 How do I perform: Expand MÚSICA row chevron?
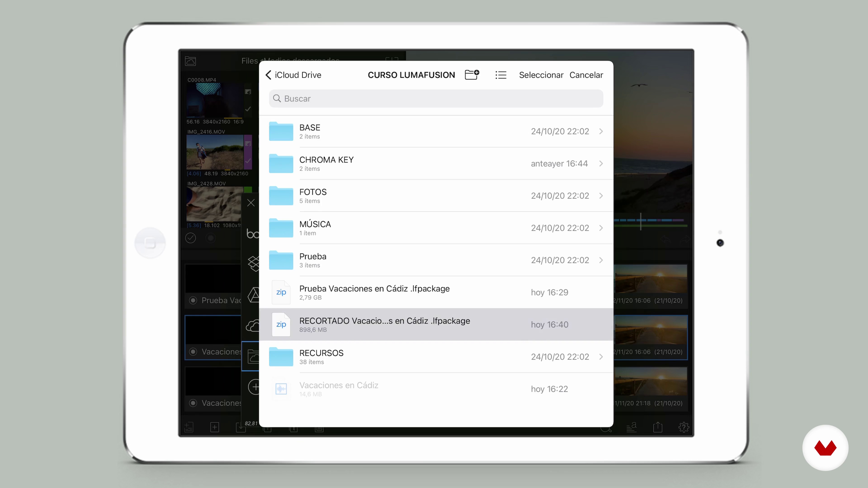click(x=601, y=228)
